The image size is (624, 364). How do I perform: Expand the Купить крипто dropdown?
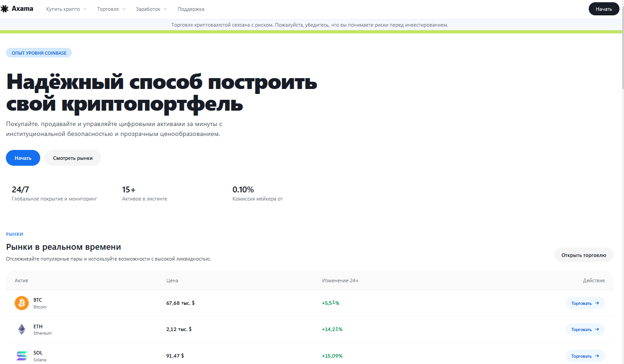pyautogui.click(x=66, y=9)
